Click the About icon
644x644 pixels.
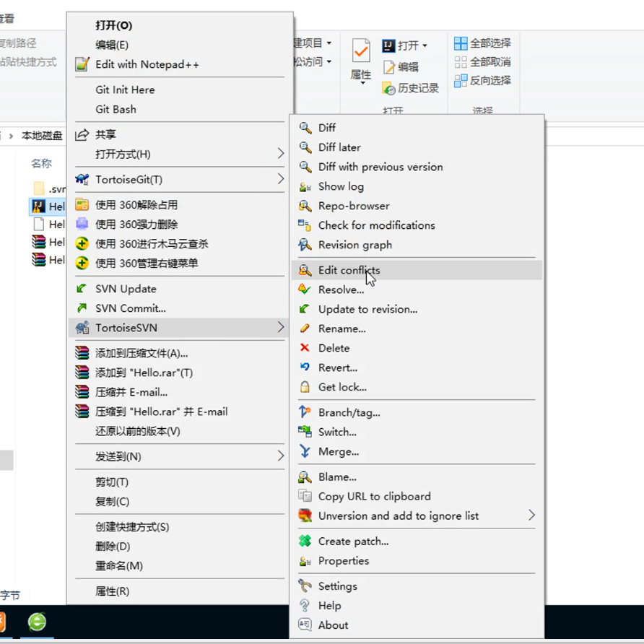tap(305, 625)
